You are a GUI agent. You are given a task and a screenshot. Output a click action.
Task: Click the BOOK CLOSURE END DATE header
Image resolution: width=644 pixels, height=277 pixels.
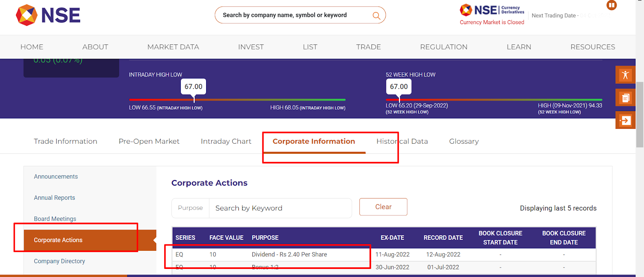pyautogui.click(x=564, y=238)
